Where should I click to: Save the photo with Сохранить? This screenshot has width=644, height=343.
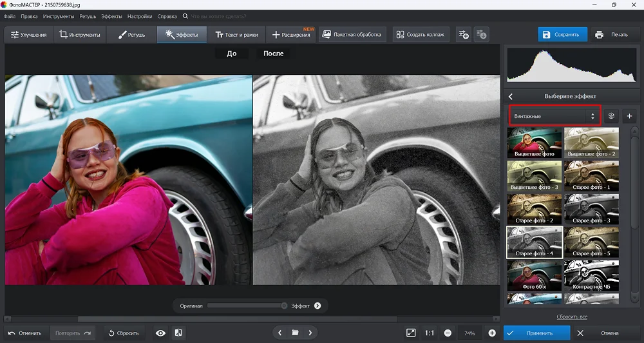coord(562,35)
